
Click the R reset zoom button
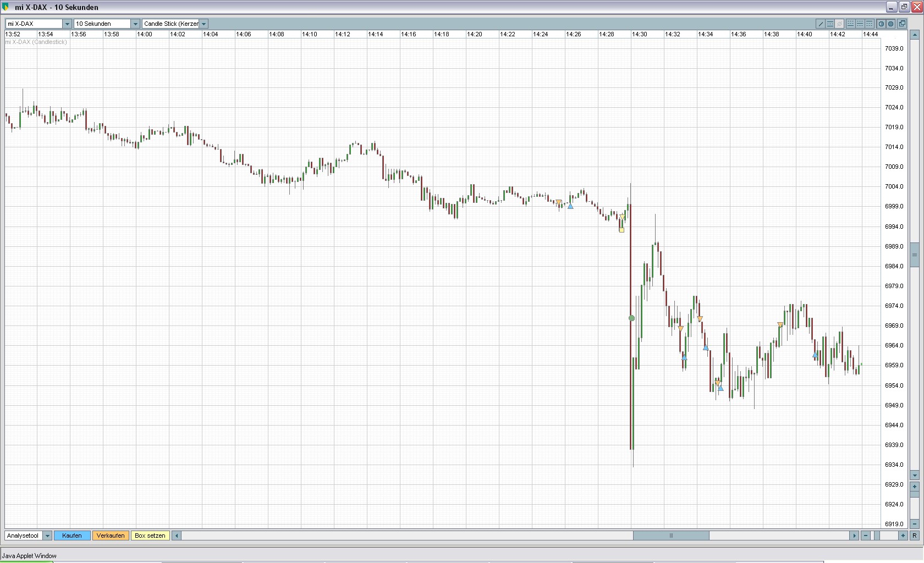tap(915, 536)
